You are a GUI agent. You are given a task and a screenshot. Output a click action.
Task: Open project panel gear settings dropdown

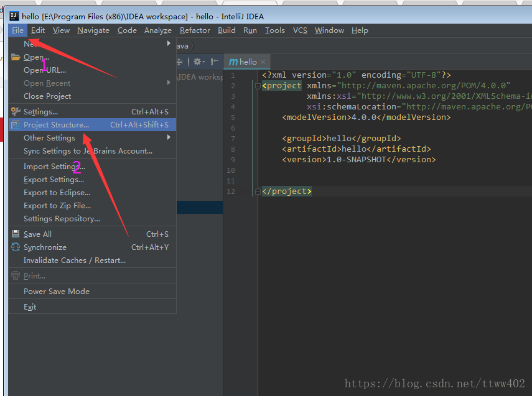(x=199, y=62)
